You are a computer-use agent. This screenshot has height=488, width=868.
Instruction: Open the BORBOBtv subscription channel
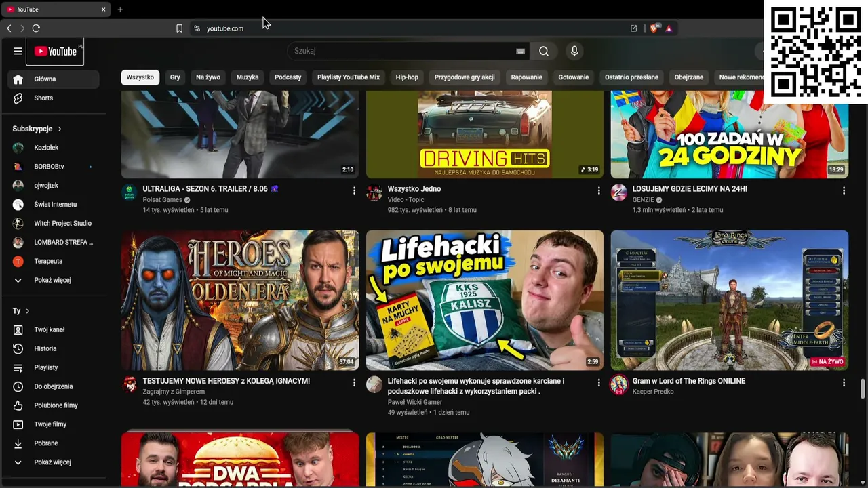54,167
